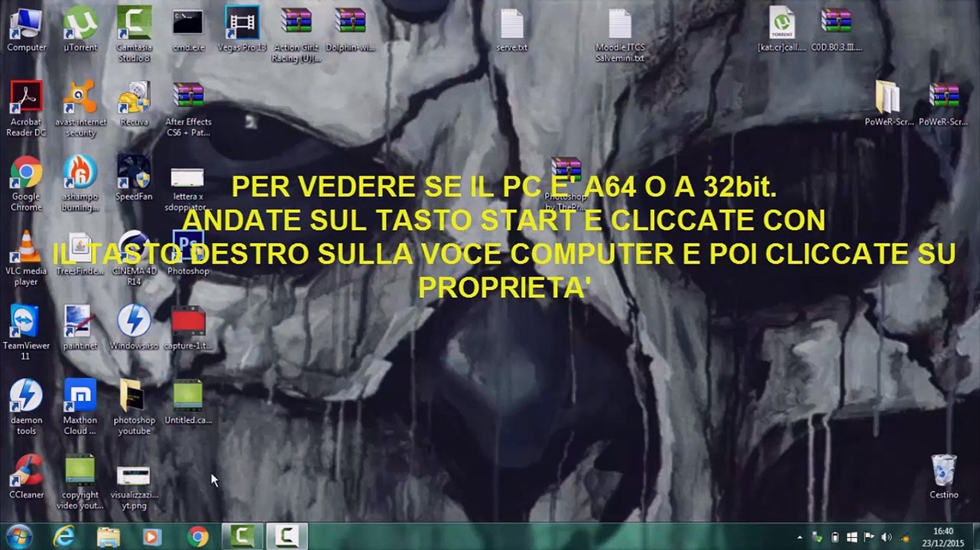The width and height of the screenshot is (980, 550).
Task: Select the photoshop youtube folder
Action: [134, 407]
